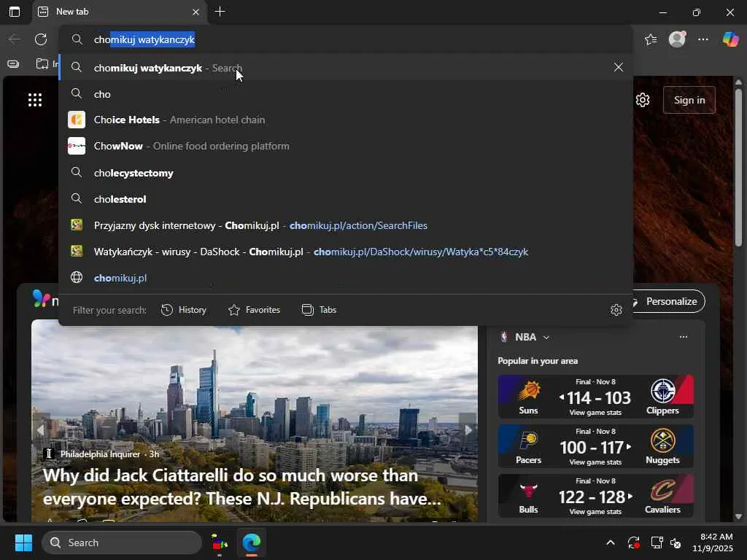The image size is (747, 560).
Task: Choose ChowNow suggestion
Action: pos(346,146)
